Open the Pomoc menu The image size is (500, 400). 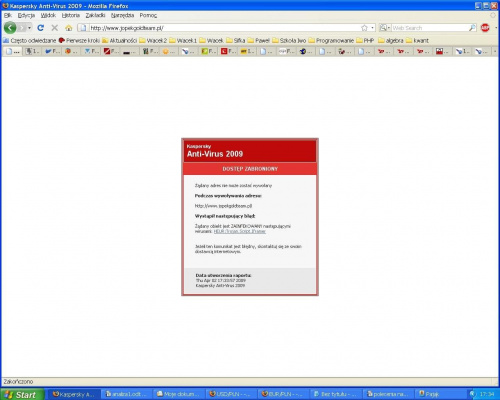point(148,15)
